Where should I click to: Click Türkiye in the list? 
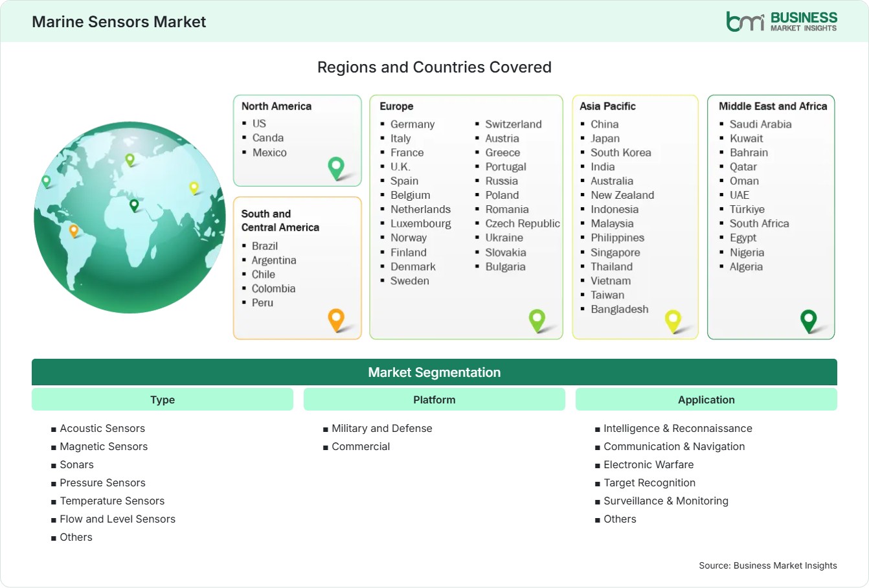click(747, 210)
